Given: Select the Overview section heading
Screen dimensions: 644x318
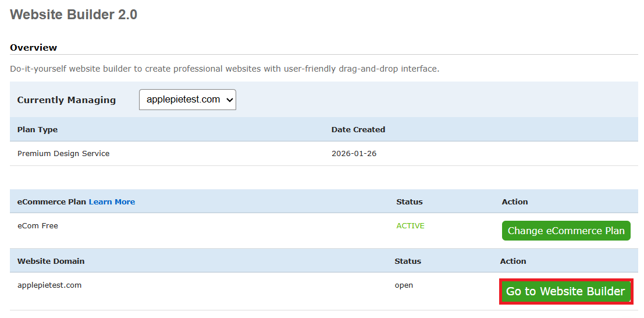Looking at the screenshot, I should coord(34,47).
